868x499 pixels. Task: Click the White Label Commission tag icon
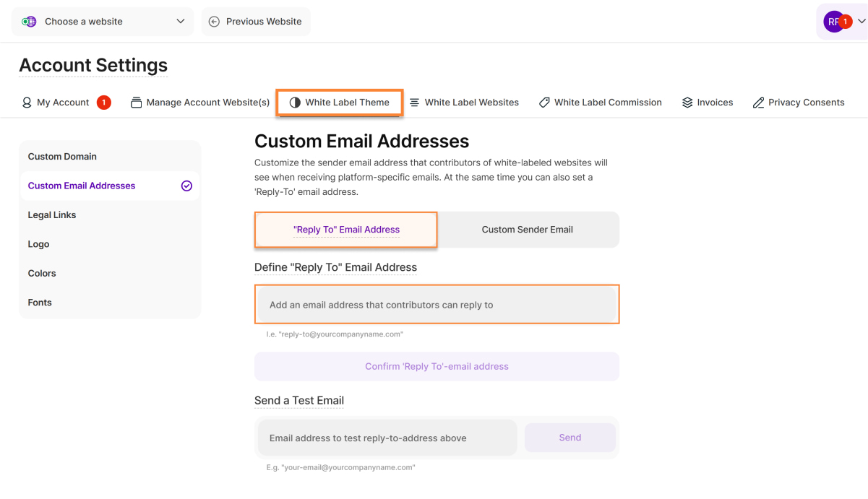[x=544, y=103]
